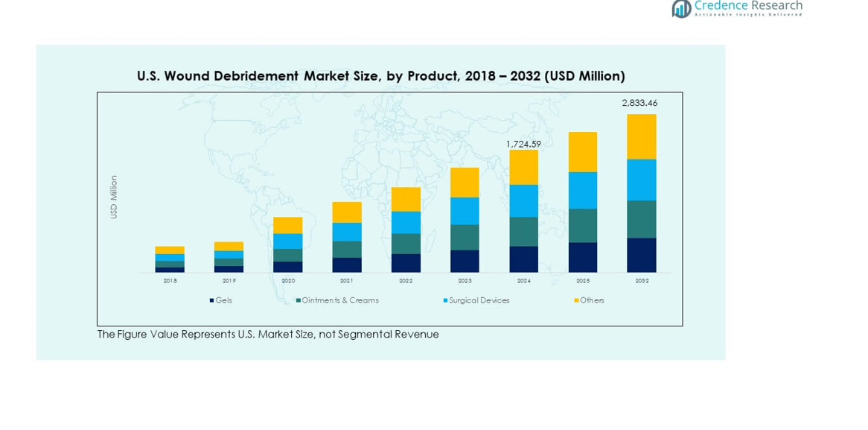Click the 2021 x-axis year label
The height and width of the screenshot is (430, 868).
347,281
